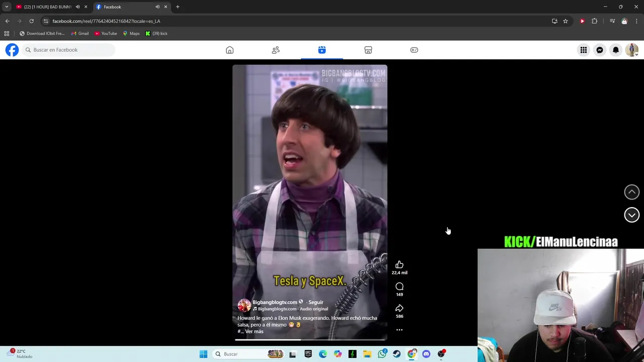Open Messenger chats icon
The image size is (644, 362).
600,50
